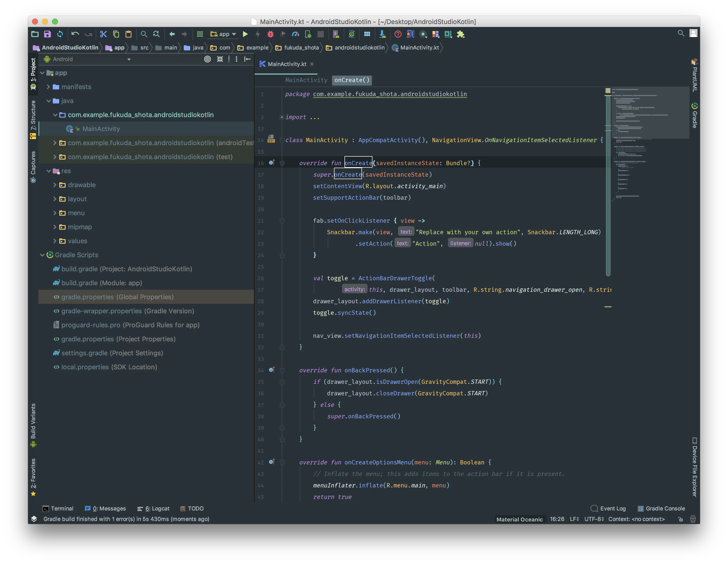728x564 pixels.
Task: Cut selection using the scissors icon
Action: [x=103, y=34]
